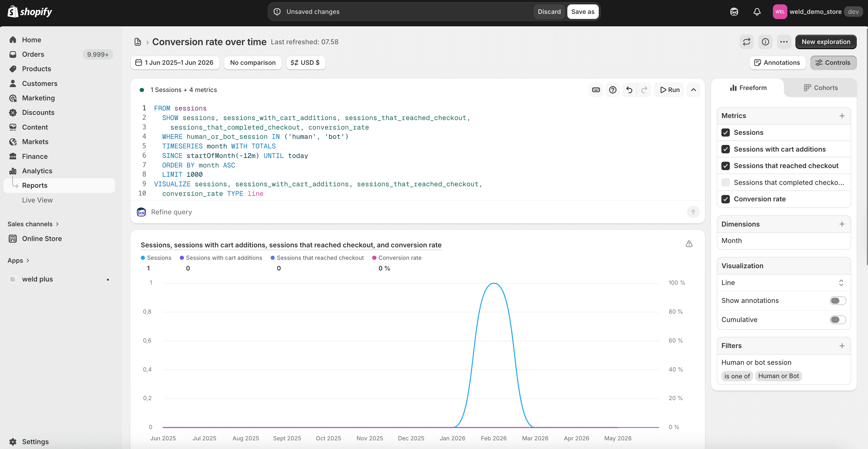Open Reports in sidebar
Image resolution: width=868 pixels, height=449 pixels.
click(59, 185)
